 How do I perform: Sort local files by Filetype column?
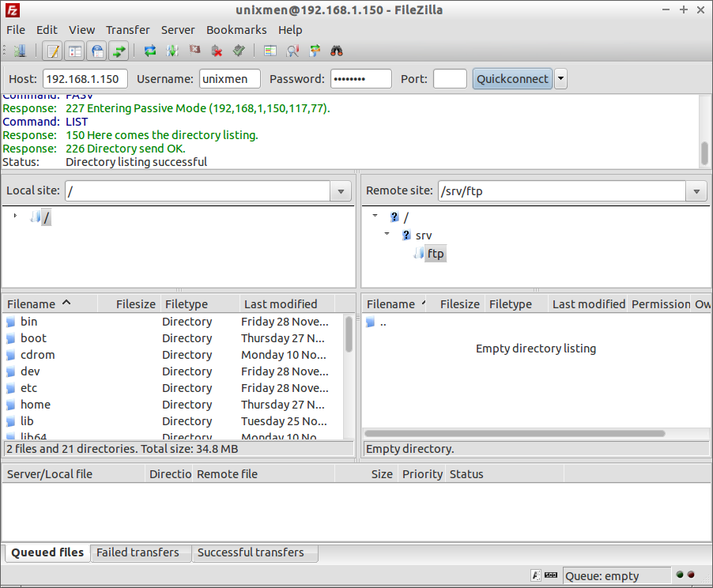coord(199,303)
